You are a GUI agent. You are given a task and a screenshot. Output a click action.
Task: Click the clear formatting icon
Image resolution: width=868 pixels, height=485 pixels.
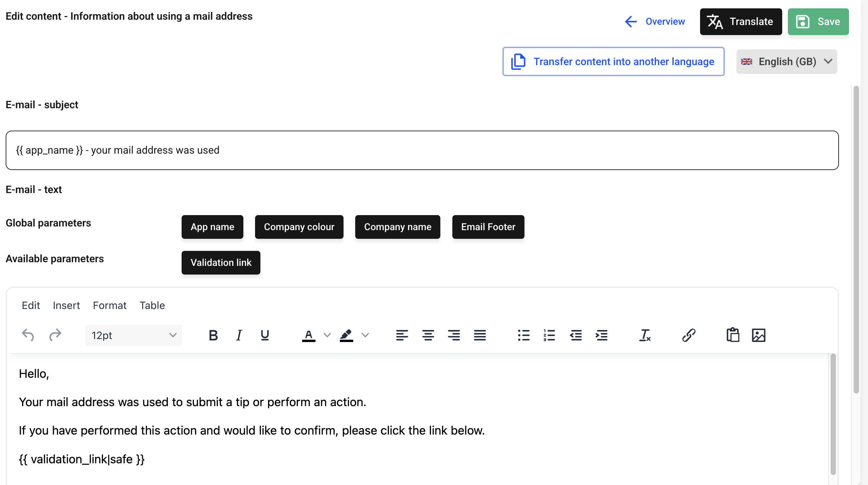click(645, 335)
